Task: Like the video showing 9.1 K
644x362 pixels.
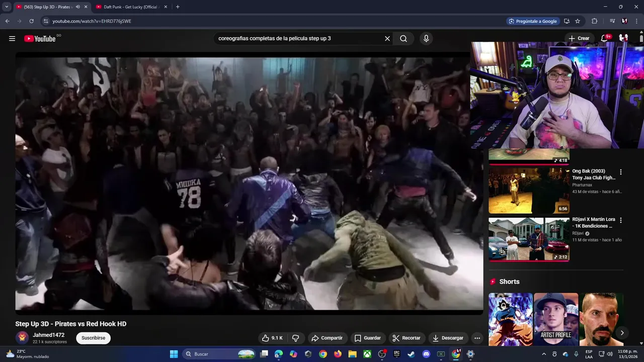Action: pos(272,338)
